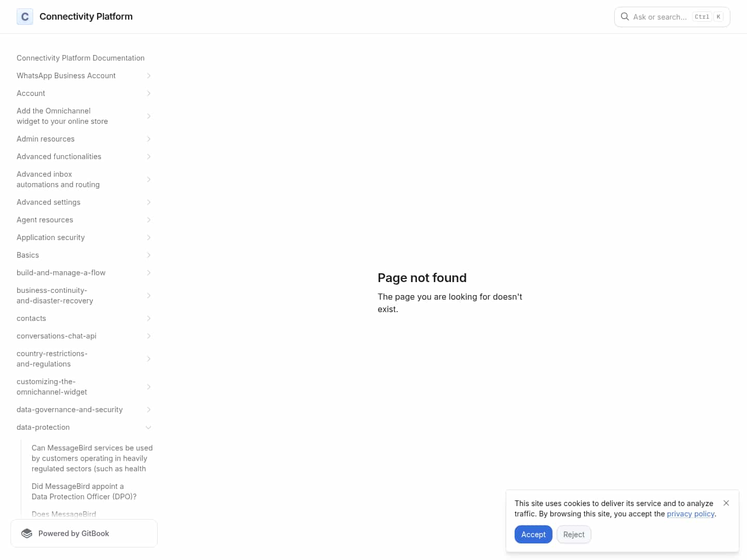Open Powered by GitBook link
Screen dimensions: 747x560
tap(74, 534)
